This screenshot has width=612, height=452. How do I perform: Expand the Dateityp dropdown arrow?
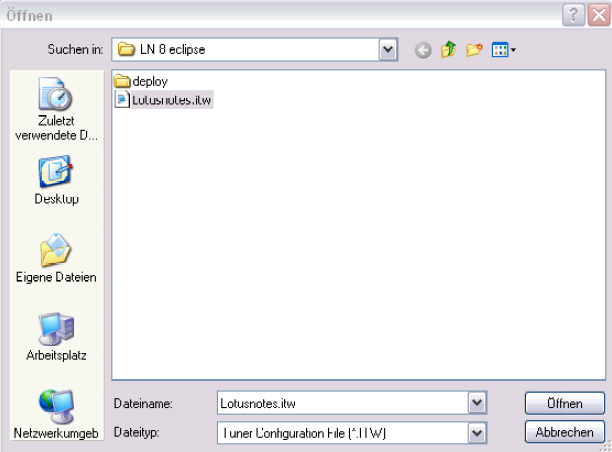(477, 433)
